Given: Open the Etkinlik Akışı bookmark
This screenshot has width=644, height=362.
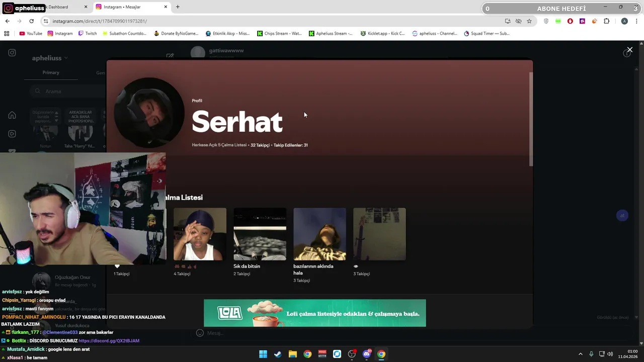Looking at the screenshot, I should click(x=227, y=34).
